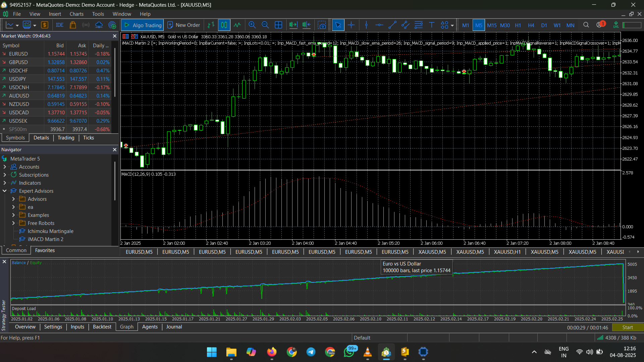644x362 pixels.
Task: Close the Navigator panel
Action: pos(115,149)
